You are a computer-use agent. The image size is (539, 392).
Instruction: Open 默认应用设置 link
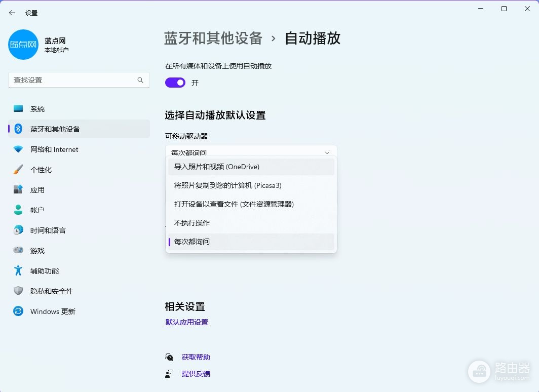pyautogui.click(x=186, y=322)
